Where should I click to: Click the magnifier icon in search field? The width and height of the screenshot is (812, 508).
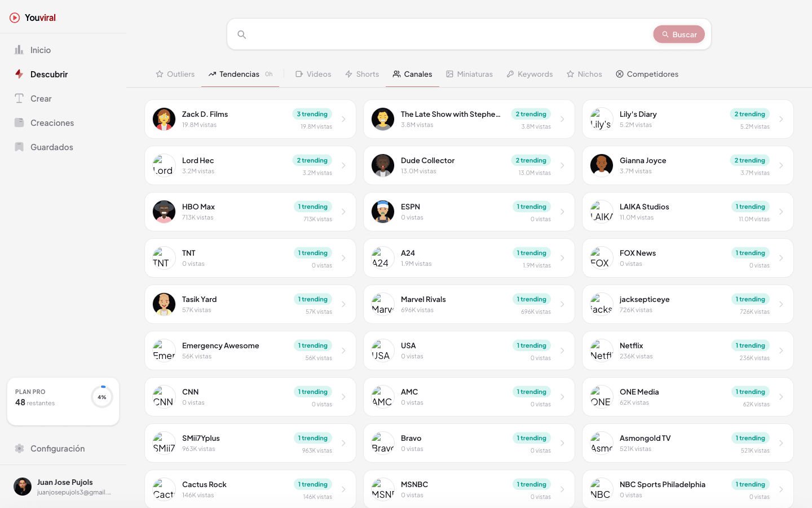coord(242,34)
